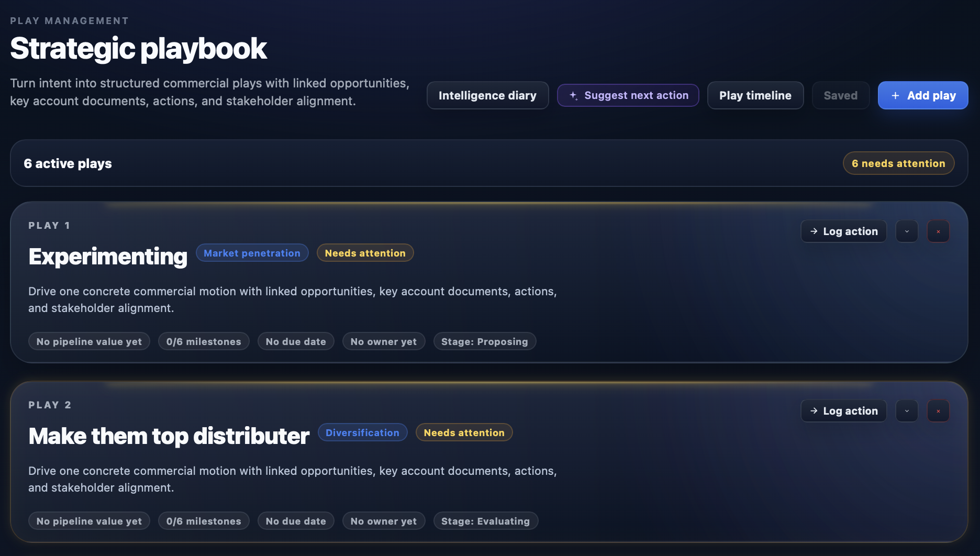Click the 6 needs attention badge
Screen dimensions: 980x556
click(x=898, y=163)
